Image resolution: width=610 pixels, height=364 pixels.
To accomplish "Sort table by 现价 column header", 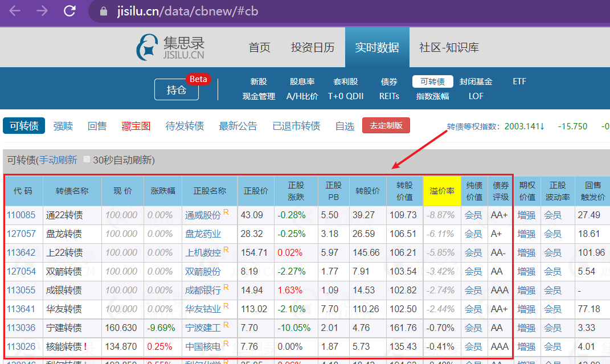I will [122, 191].
